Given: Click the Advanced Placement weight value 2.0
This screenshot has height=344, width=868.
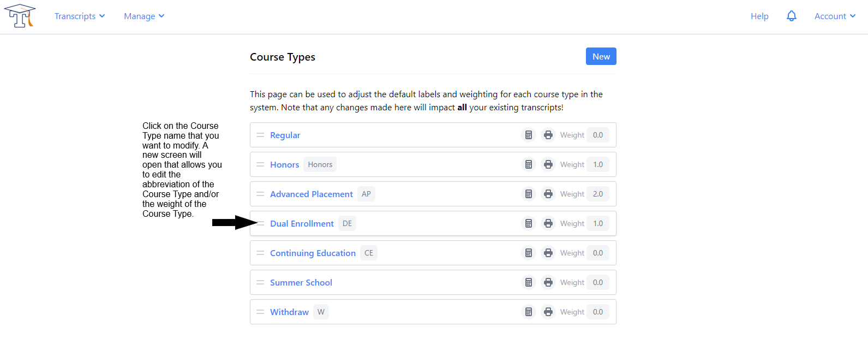Looking at the screenshot, I should click(598, 194).
